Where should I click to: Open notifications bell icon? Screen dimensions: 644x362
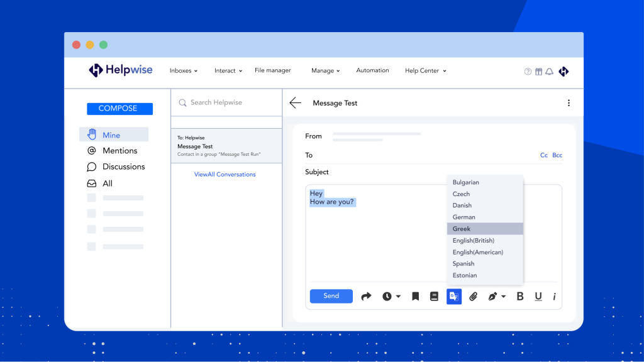click(549, 72)
